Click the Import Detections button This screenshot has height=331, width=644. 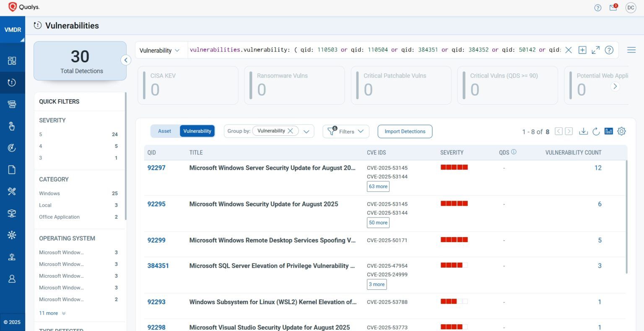click(405, 131)
